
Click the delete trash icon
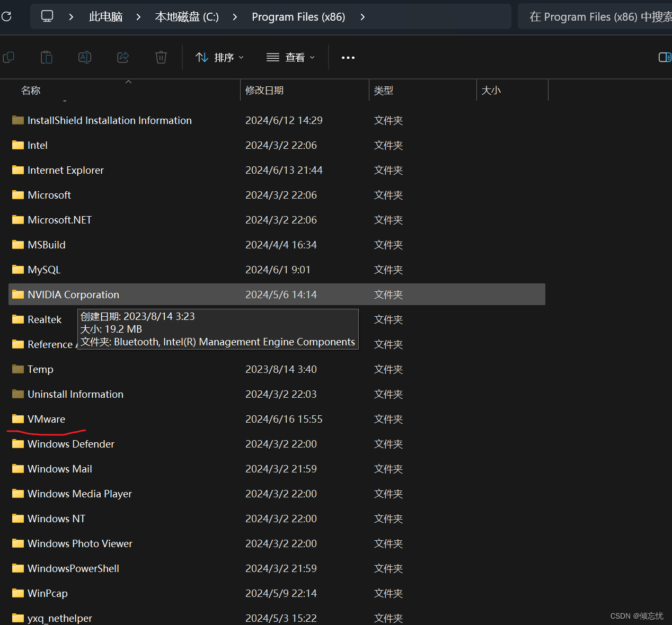click(x=161, y=57)
